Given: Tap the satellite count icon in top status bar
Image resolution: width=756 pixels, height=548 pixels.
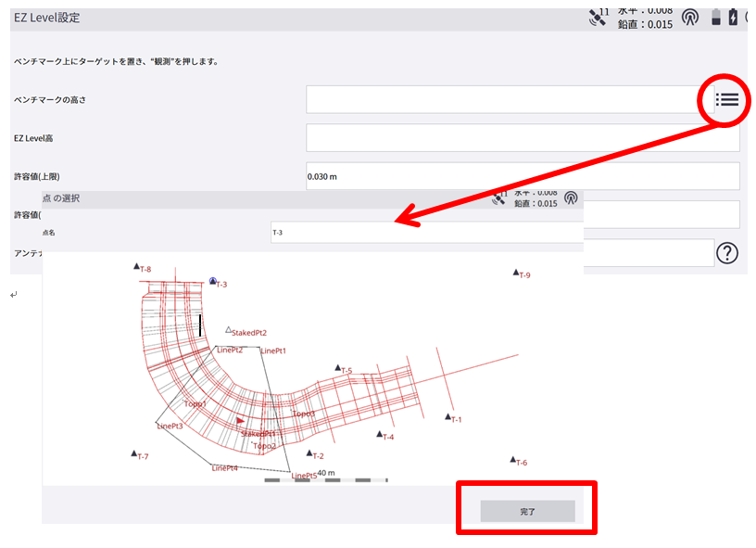Looking at the screenshot, I should [598, 17].
